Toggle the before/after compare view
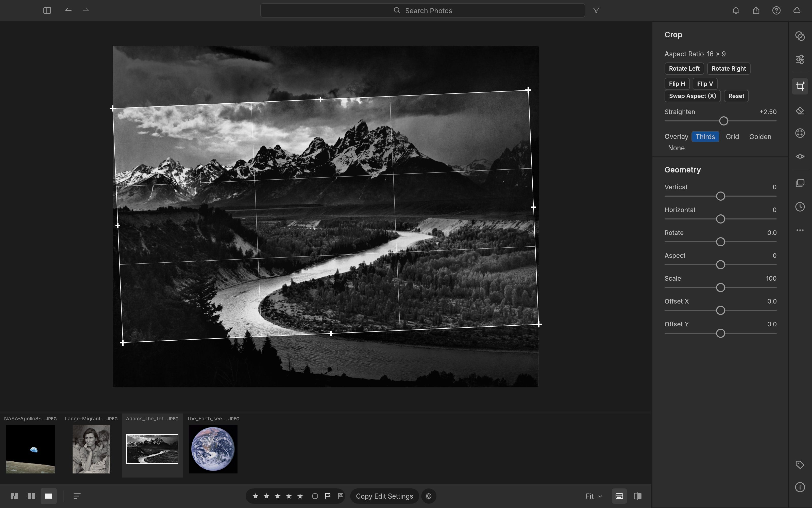Viewport: 812px width, 508px height. pos(637,496)
